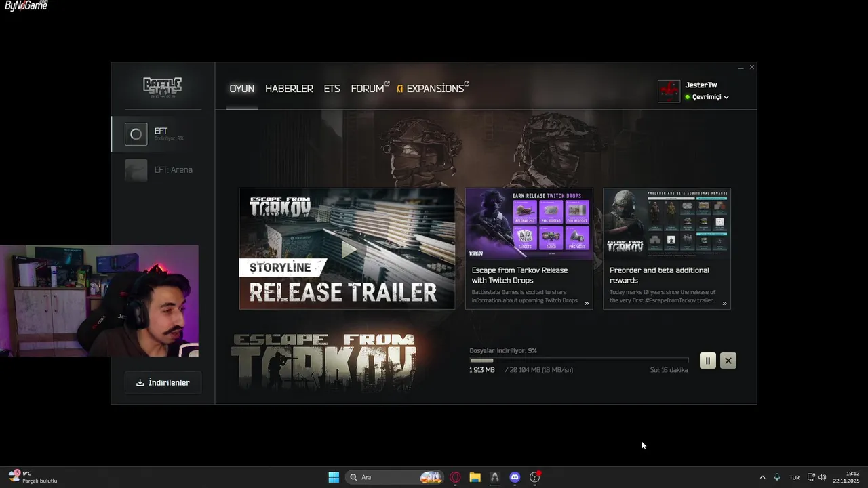Open Opera GX from the taskbar

455,477
